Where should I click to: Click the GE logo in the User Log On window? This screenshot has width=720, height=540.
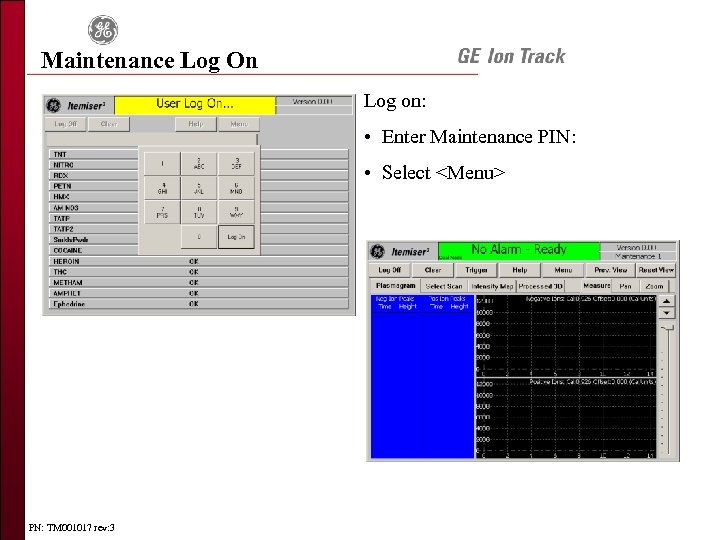pos(53,105)
